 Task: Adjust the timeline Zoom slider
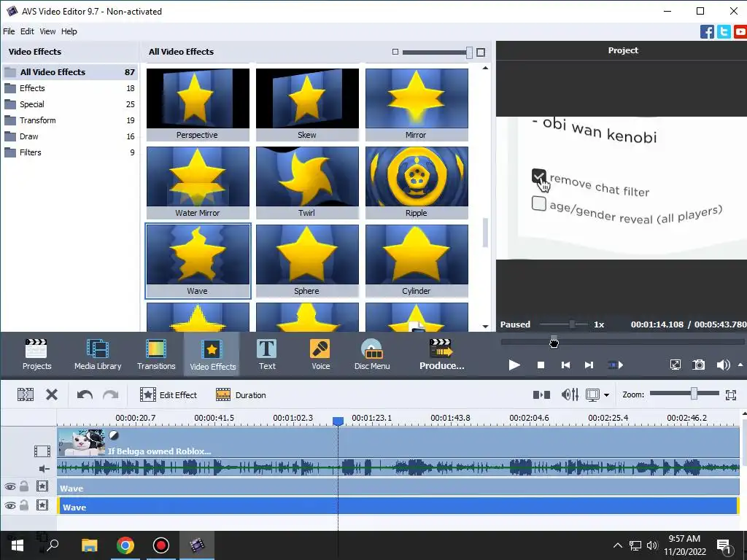coord(694,393)
